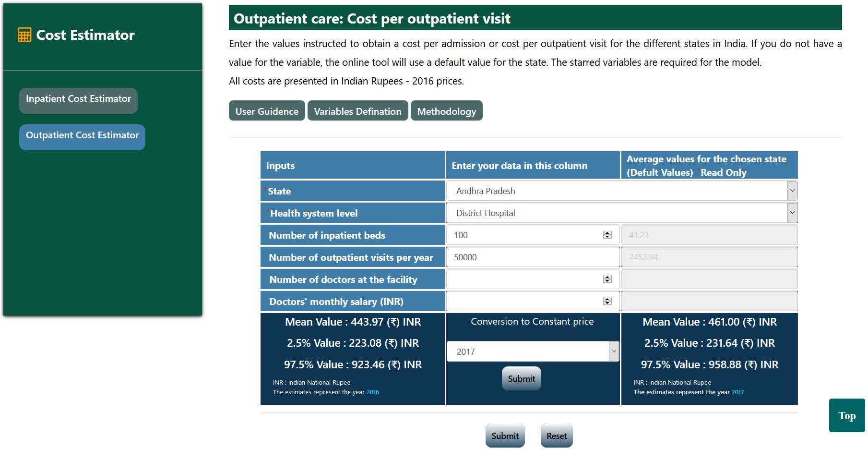Expand the conversion year dropdown showing 2017

pyautogui.click(x=533, y=352)
